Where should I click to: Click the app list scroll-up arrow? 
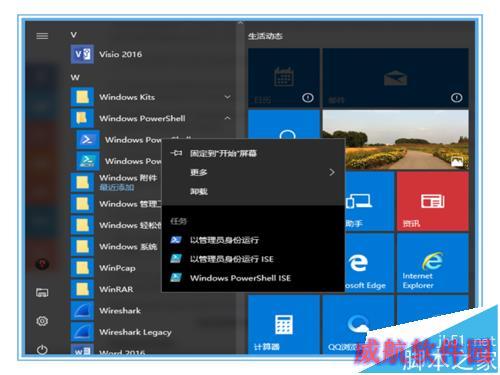click(240, 23)
